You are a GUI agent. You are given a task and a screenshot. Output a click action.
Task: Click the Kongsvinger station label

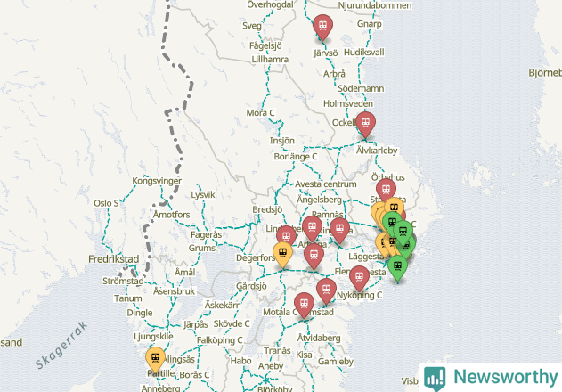tap(157, 180)
